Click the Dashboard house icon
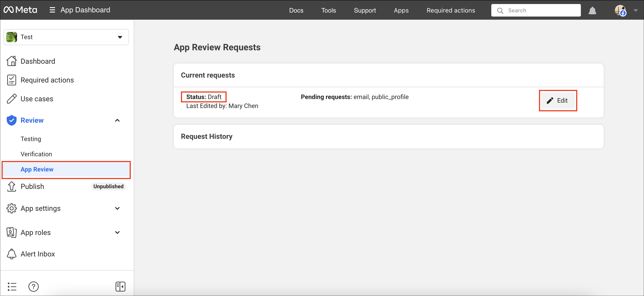 [11, 61]
